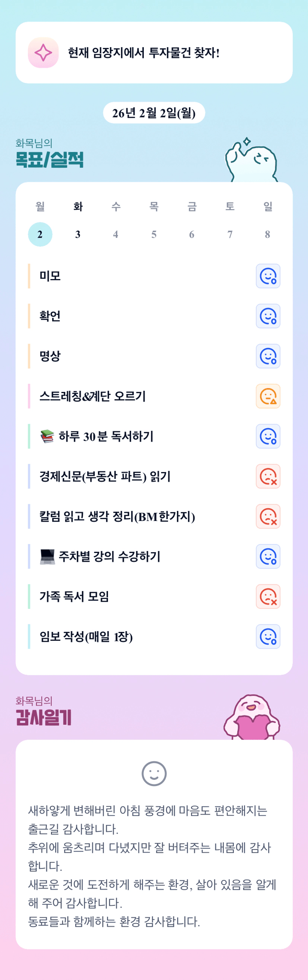308x980 pixels.
Task: Click the 26년 2월 2일(월) date pill
Action: [x=154, y=113]
